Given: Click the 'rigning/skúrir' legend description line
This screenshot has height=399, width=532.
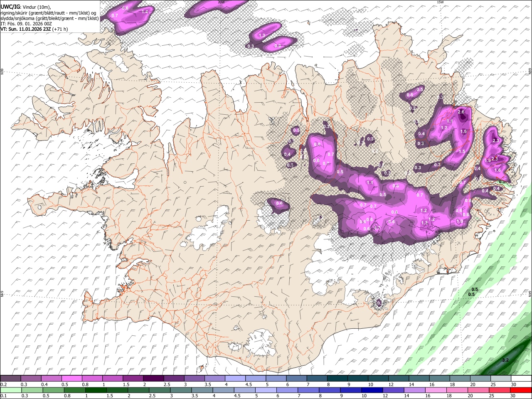Looking at the screenshot, I should click(48, 13).
